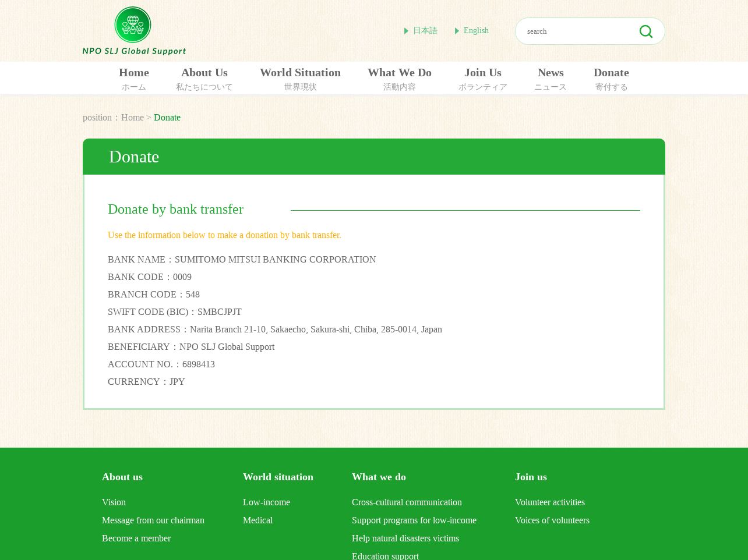Select the BRANCH CODE 548 line
This screenshot has width=748, height=560.
(x=154, y=295)
